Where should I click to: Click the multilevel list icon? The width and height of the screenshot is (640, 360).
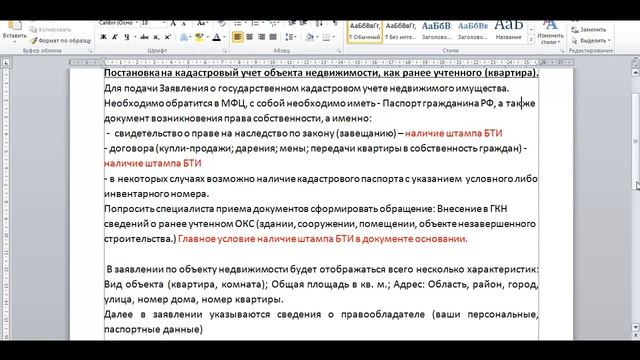[x=274, y=23]
